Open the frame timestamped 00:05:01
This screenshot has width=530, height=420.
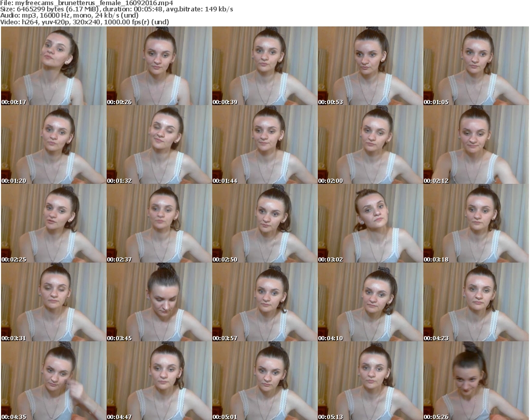coord(264,381)
